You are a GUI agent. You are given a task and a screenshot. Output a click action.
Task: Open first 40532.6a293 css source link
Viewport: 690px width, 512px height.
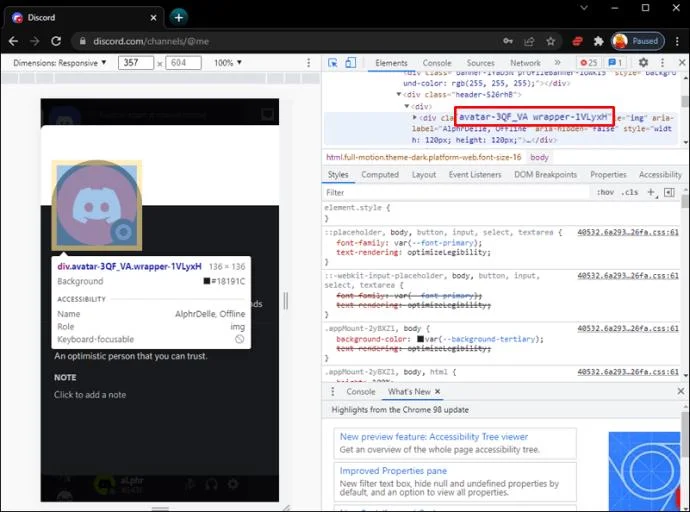click(628, 232)
